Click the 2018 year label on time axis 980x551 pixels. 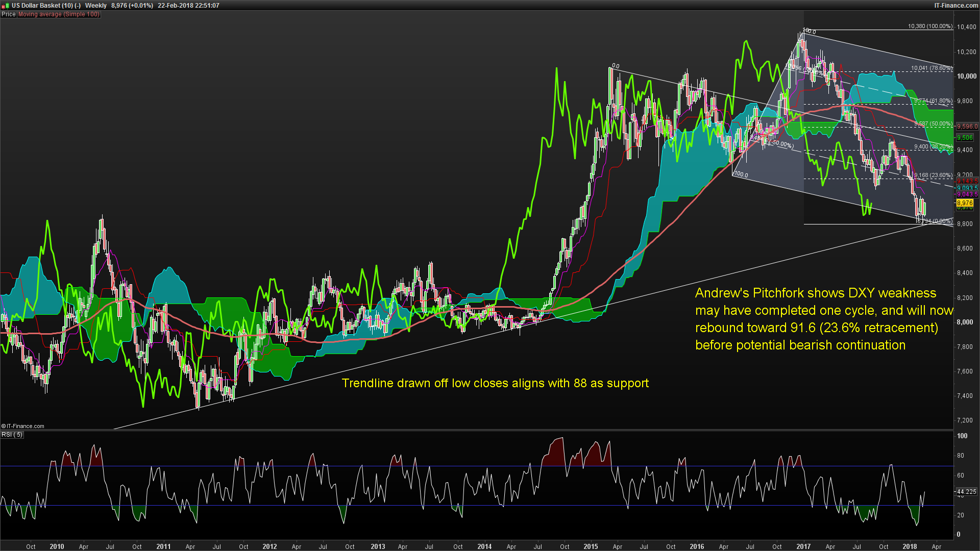(x=910, y=546)
